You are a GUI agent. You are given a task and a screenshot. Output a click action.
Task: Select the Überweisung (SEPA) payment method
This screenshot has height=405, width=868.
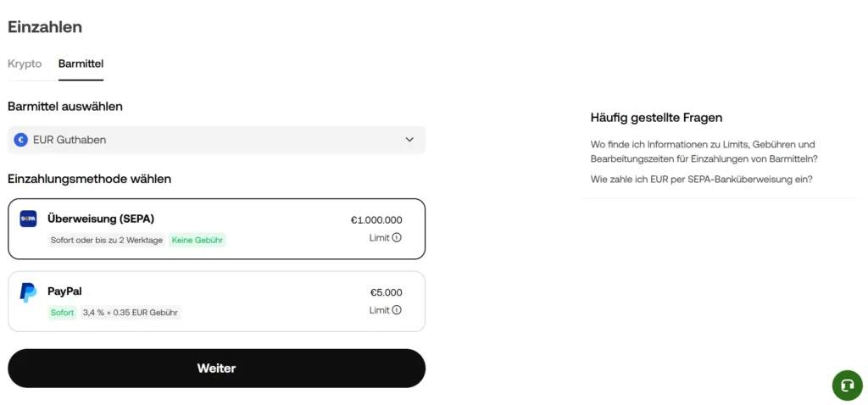(216, 229)
